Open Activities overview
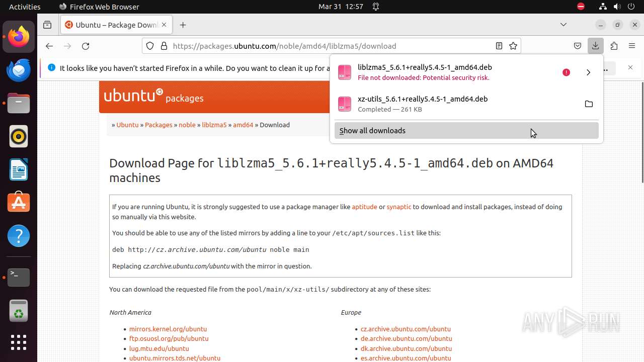Image resolution: width=644 pixels, height=362 pixels. click(25, 7)
